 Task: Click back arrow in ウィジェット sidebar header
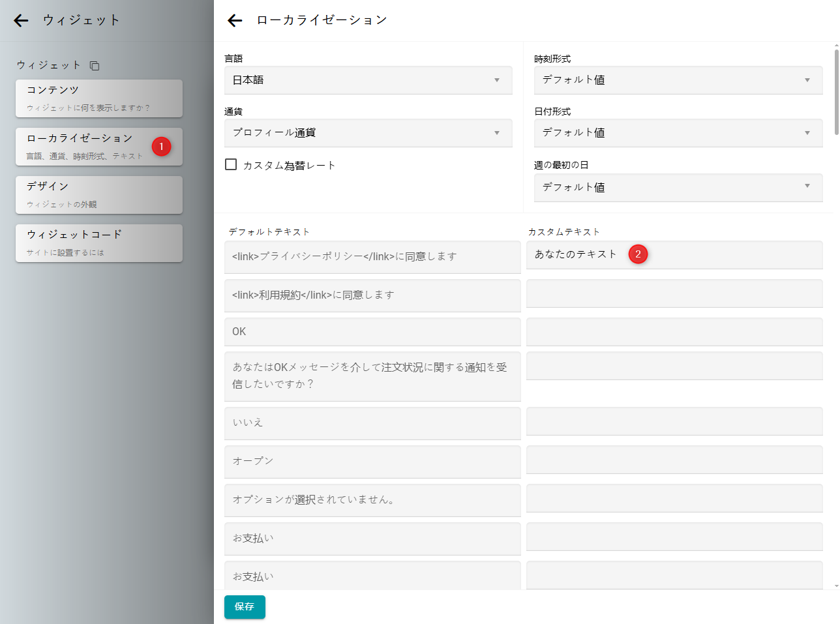22,20
